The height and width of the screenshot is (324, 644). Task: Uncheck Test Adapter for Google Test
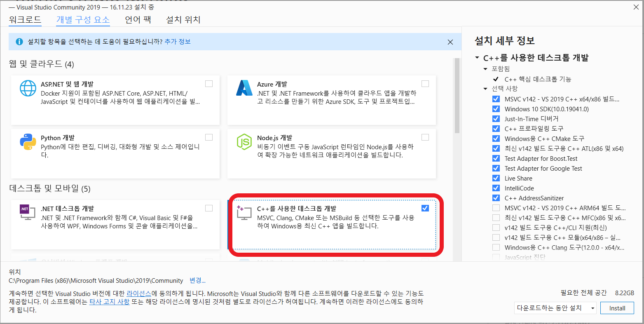click(x=496, y=168)
